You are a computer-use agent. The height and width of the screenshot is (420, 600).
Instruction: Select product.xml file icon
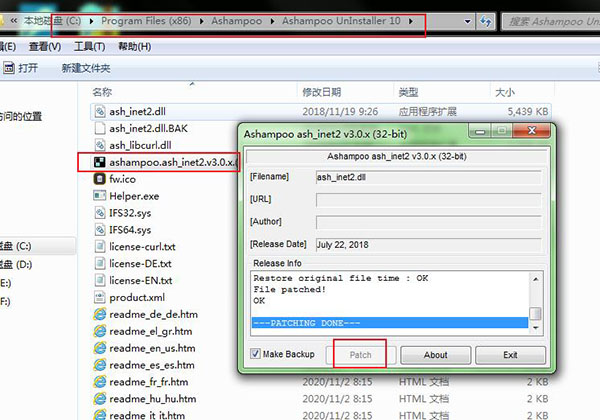99,297
